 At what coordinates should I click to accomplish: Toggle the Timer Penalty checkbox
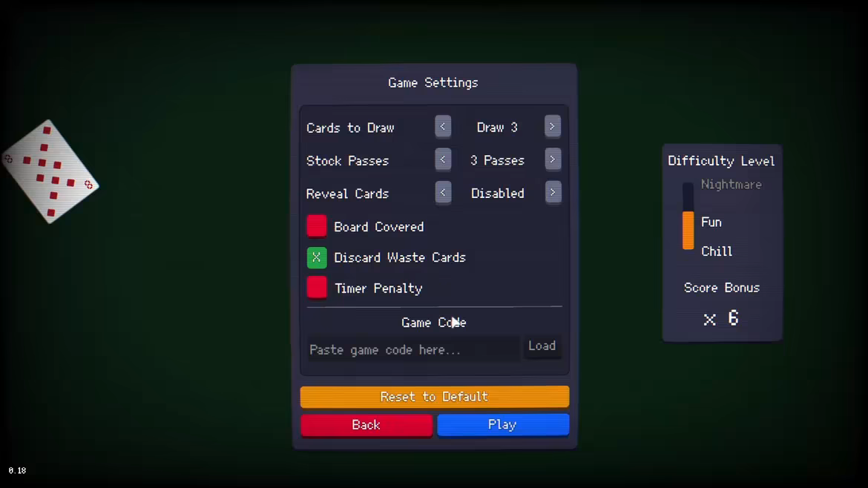tap(317, 288)
